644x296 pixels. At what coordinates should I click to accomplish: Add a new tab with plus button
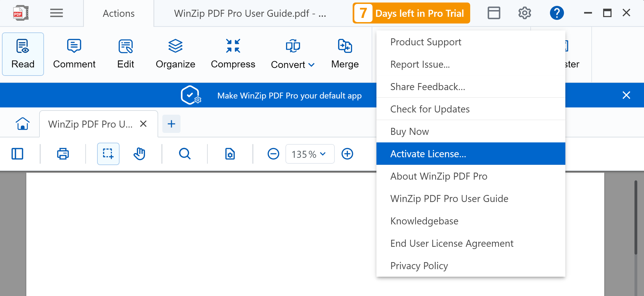(x=171, y=124)
